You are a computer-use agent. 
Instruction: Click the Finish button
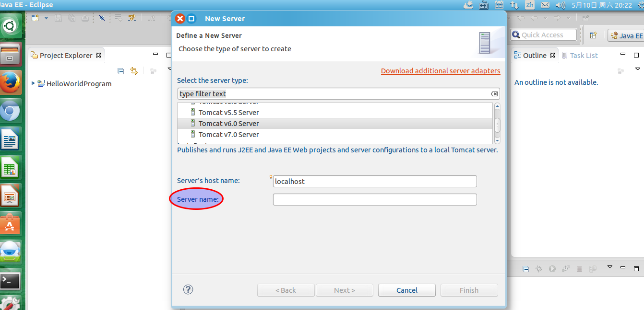(x=469, y=290)
